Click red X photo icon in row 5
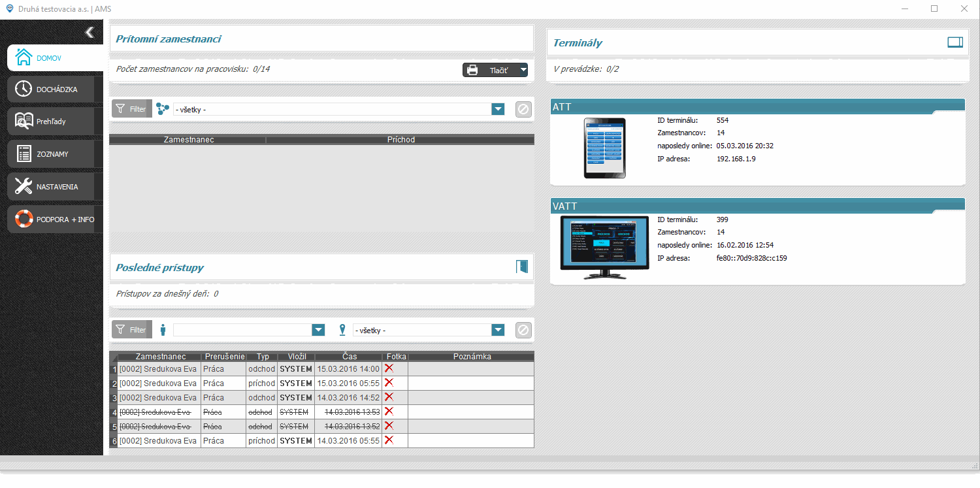The height and width of the screenshot is (488, 980). (x=389, y=426)
